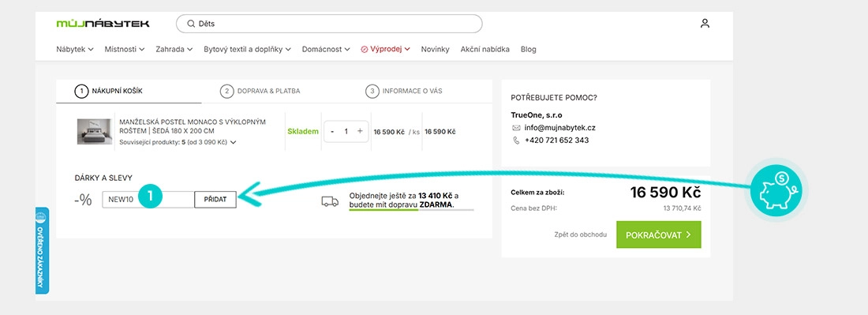Click the Dárky a slevy heading
The image size is (868, 315).
[103, 178]
